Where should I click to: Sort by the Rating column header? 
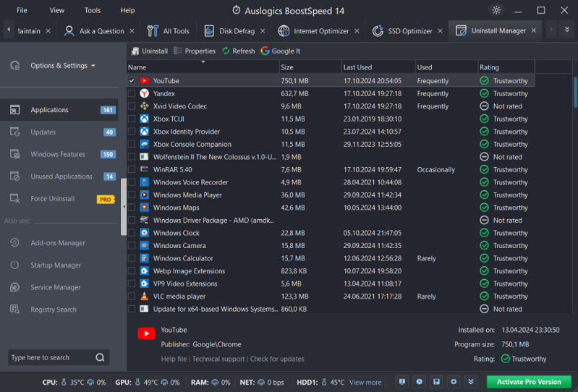point(506,67)
